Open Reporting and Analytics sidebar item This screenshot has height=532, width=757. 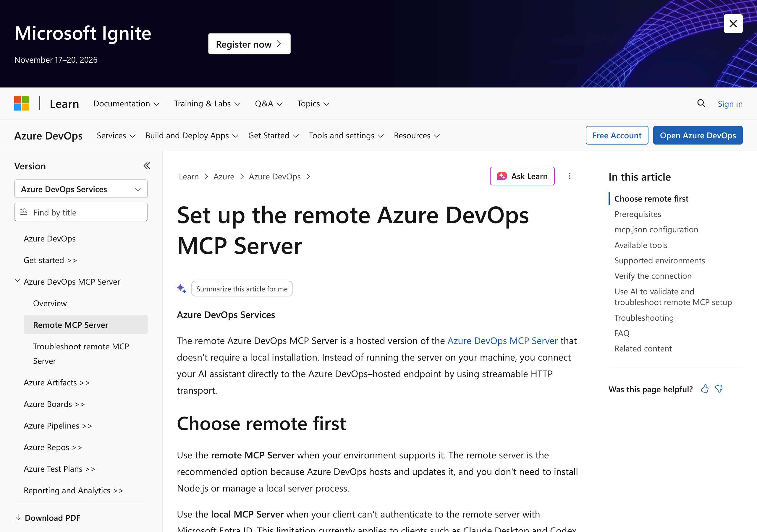tap(73, 490)
